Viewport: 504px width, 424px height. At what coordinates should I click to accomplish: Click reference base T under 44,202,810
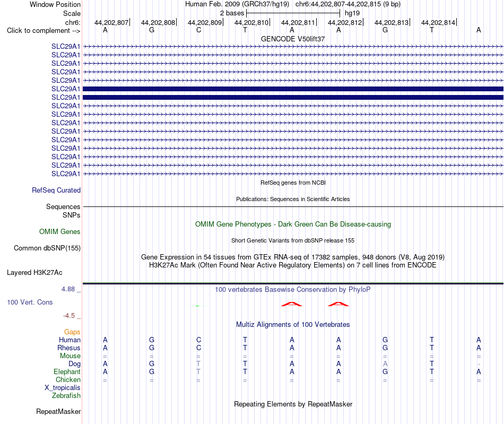coord(245,30)
